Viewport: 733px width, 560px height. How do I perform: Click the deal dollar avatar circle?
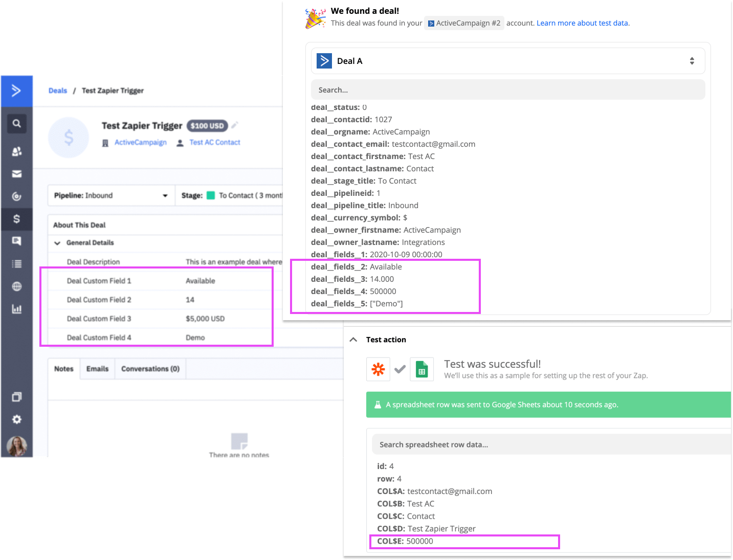tap(69, 137)
